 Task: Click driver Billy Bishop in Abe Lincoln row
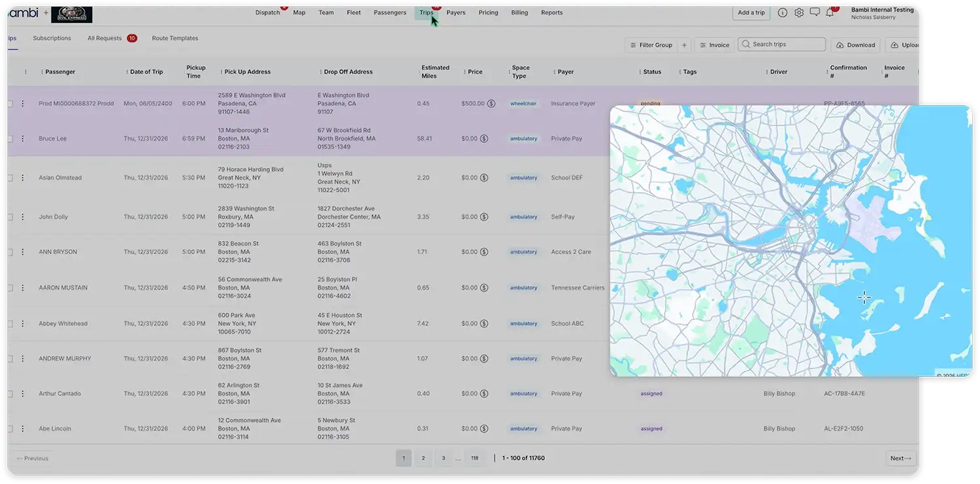pyautogui.click(x=779, y=429)
